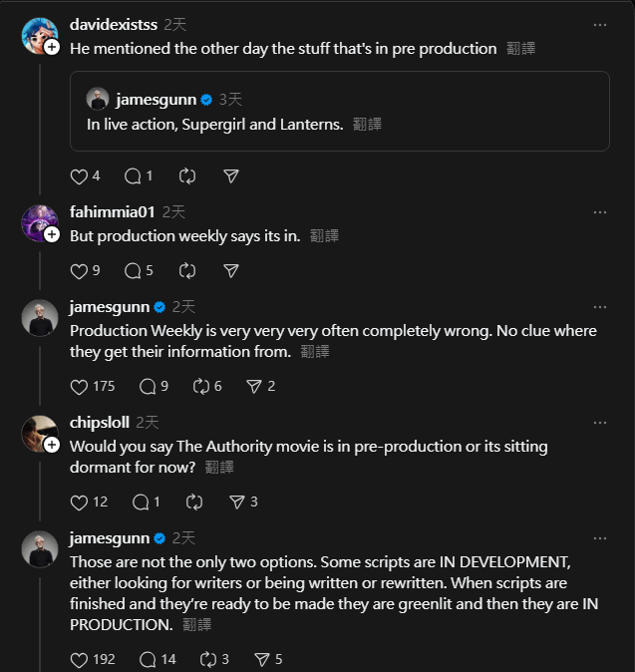Viewport: 635px width, 672px height.
Task: Translate jamesgunn's Production Weekly reply
Action: click(x=315, y=351)
